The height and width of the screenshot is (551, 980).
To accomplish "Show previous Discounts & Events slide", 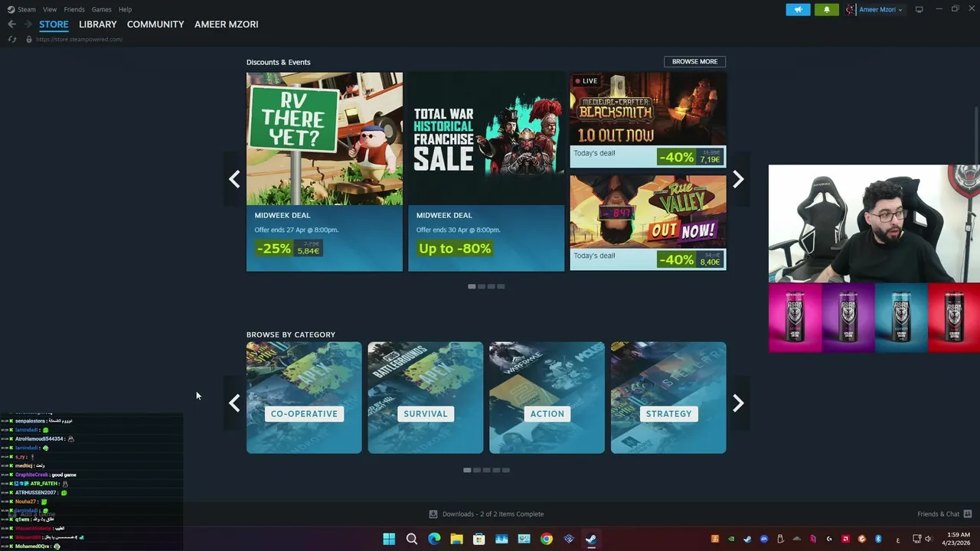I will pyautogui.click(x=234, y=179).
